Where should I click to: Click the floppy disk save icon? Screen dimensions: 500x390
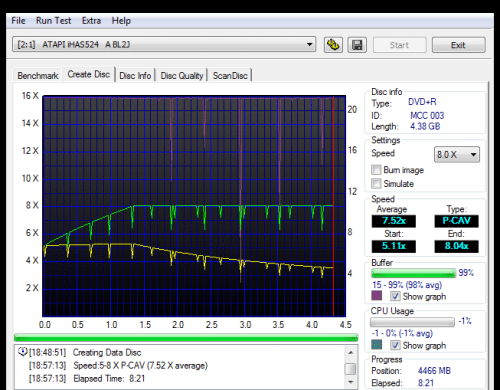pos(357,45)
